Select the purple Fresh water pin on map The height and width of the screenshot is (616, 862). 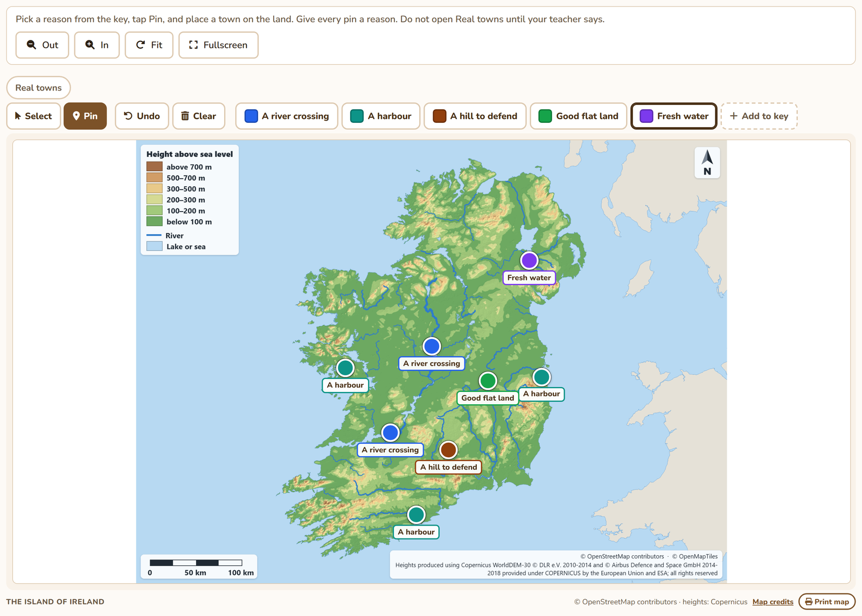(529, 261)
